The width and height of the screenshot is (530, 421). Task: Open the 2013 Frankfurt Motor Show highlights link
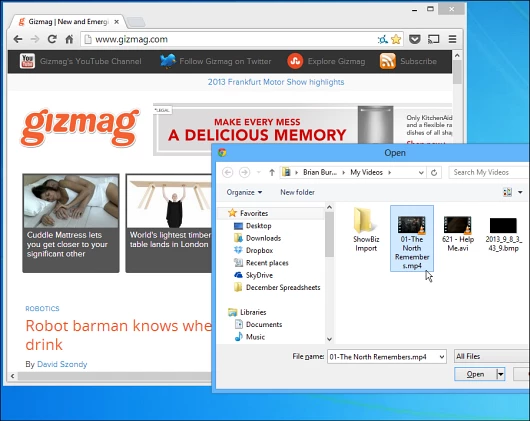pos(276,82)
